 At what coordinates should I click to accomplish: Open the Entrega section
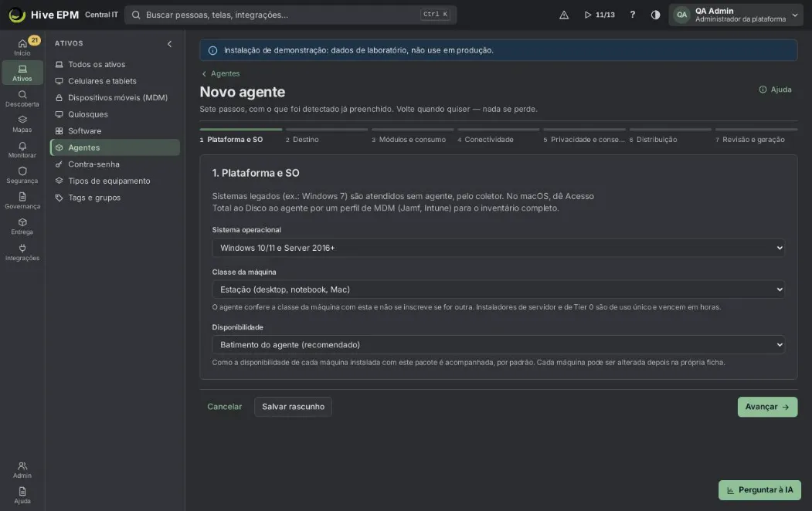pyautogui.click(x=22, y=226)
